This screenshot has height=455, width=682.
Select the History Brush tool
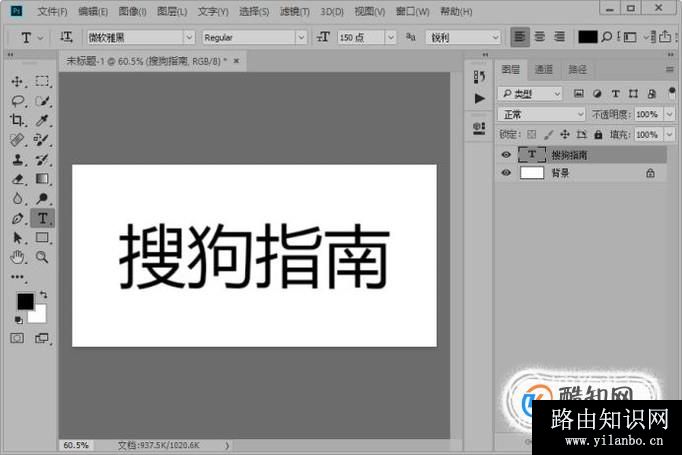click(42, 160)
